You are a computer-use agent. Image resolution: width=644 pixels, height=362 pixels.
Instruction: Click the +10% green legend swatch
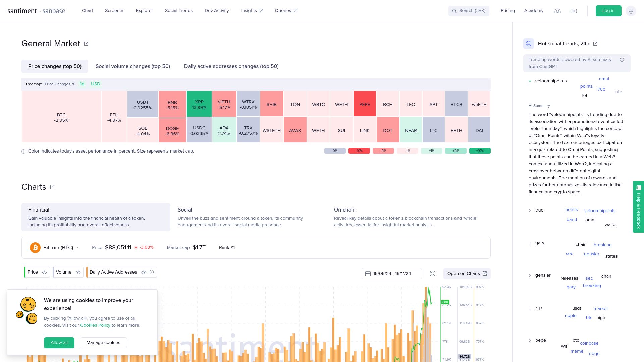tap(480, 151)
